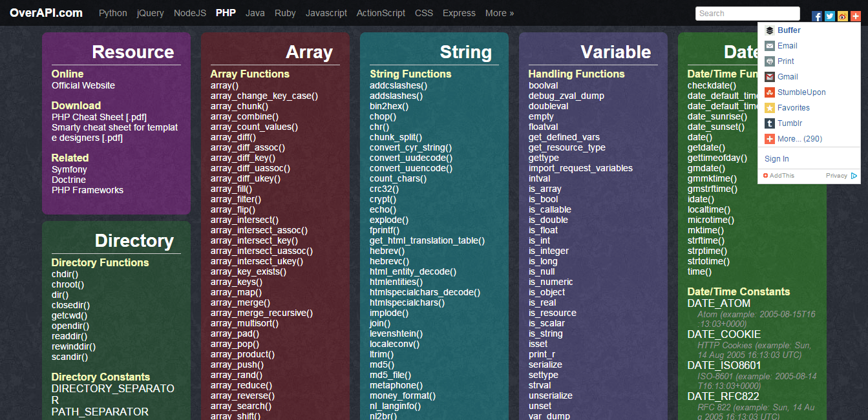Share the page via the Facebook icon
This screenshot has height=420, width=868.
pos(816,16)
